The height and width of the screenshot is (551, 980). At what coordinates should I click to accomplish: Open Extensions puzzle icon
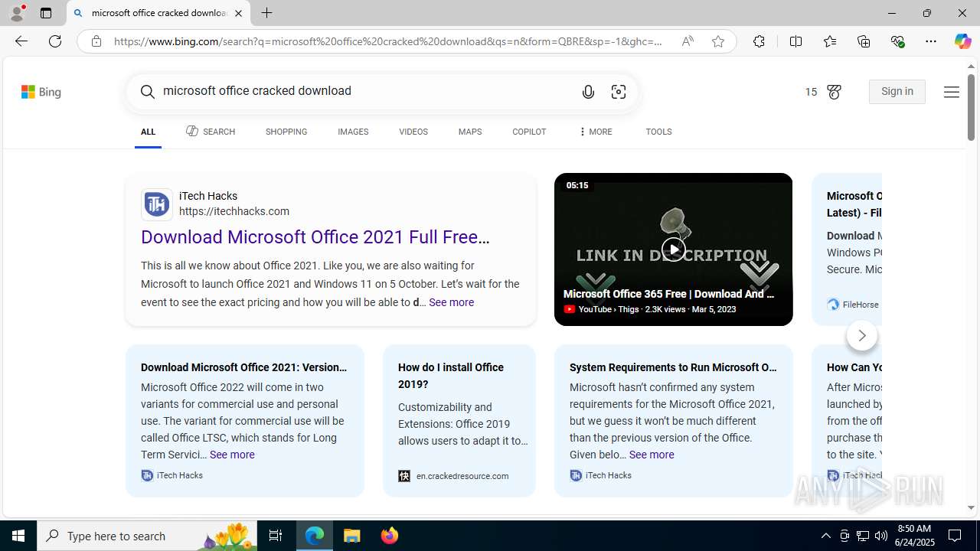pyautogui.click(x=759, y=41)
